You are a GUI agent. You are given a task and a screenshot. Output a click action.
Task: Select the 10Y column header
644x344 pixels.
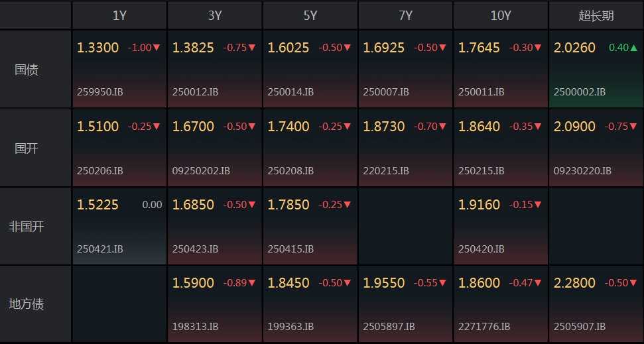501,16
